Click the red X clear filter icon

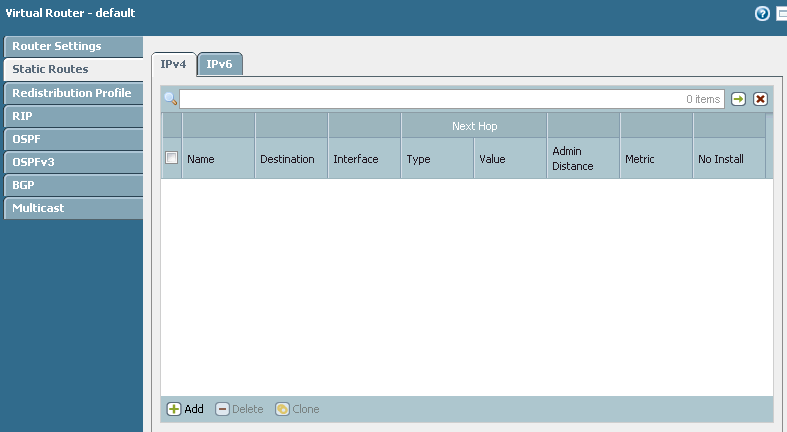760,99
